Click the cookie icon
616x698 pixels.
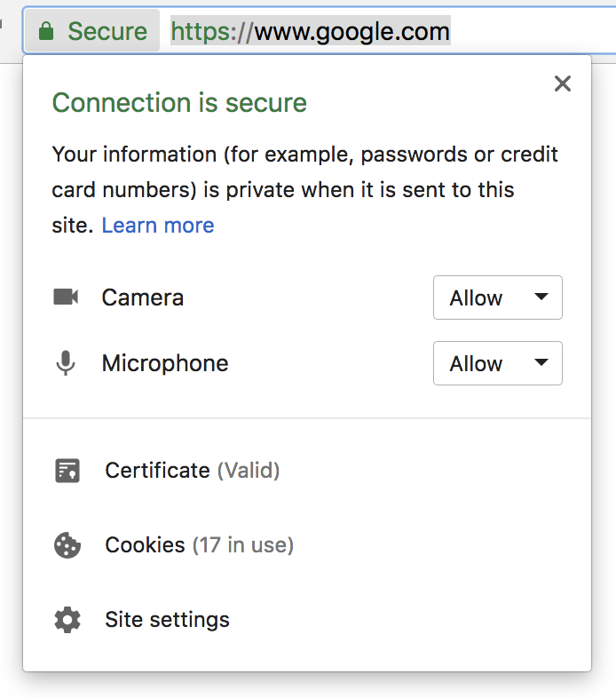coord(67,545)
